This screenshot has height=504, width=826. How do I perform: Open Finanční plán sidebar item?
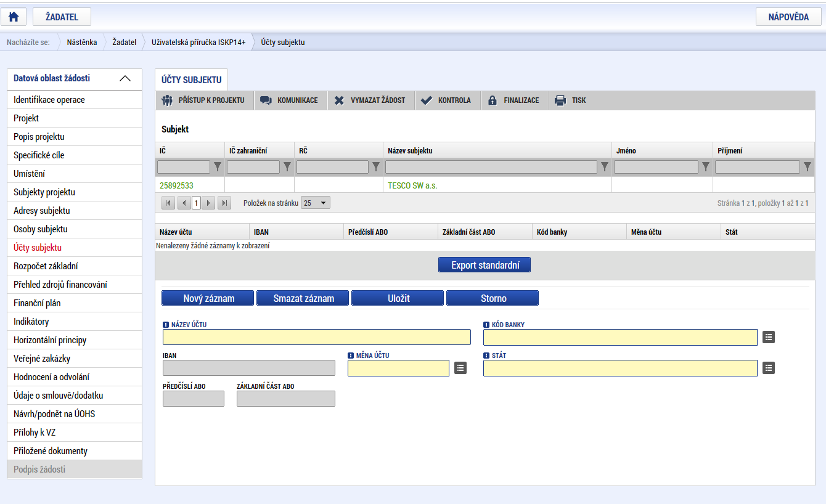[74, 303]
